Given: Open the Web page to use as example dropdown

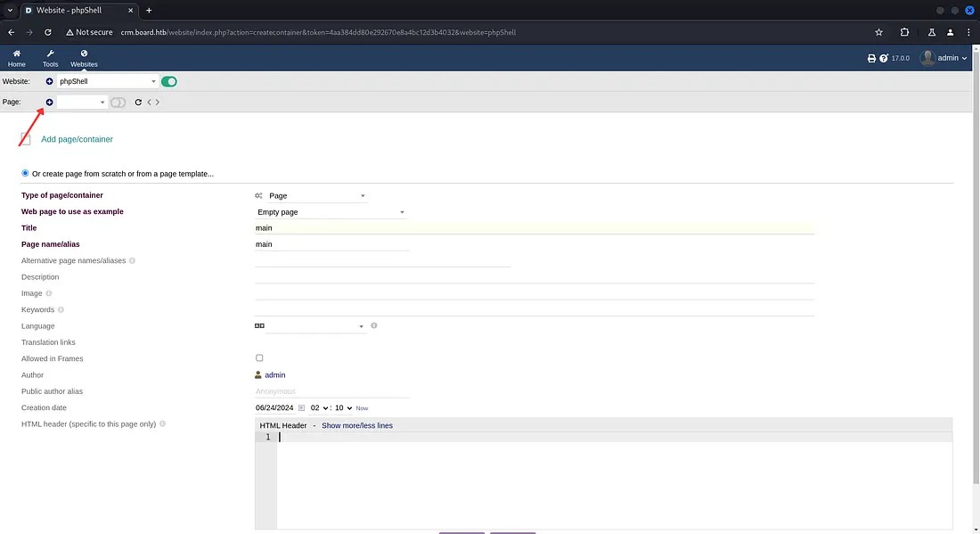Looking at the screenshot, I should tap(330, 212).
